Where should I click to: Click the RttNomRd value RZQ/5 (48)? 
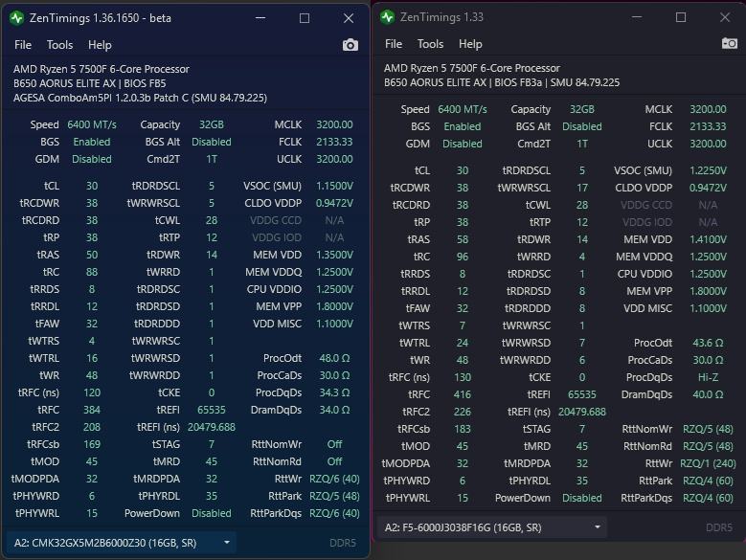point(708,446)
